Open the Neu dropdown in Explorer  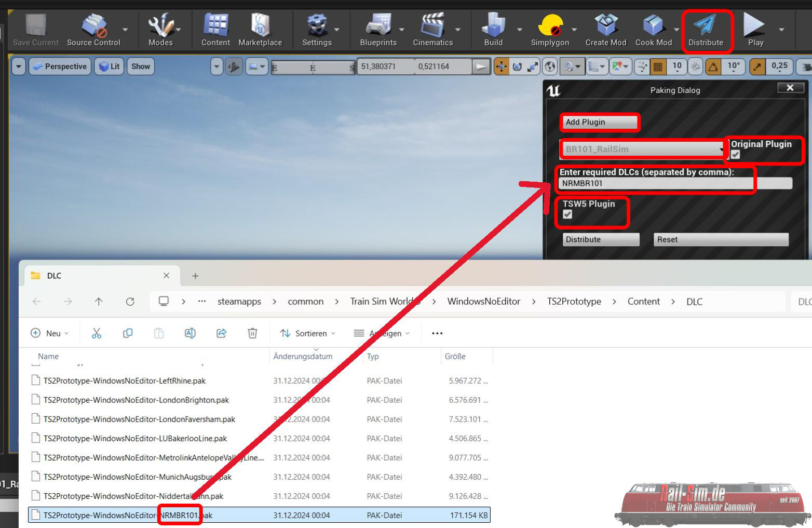tap(50, 333)
